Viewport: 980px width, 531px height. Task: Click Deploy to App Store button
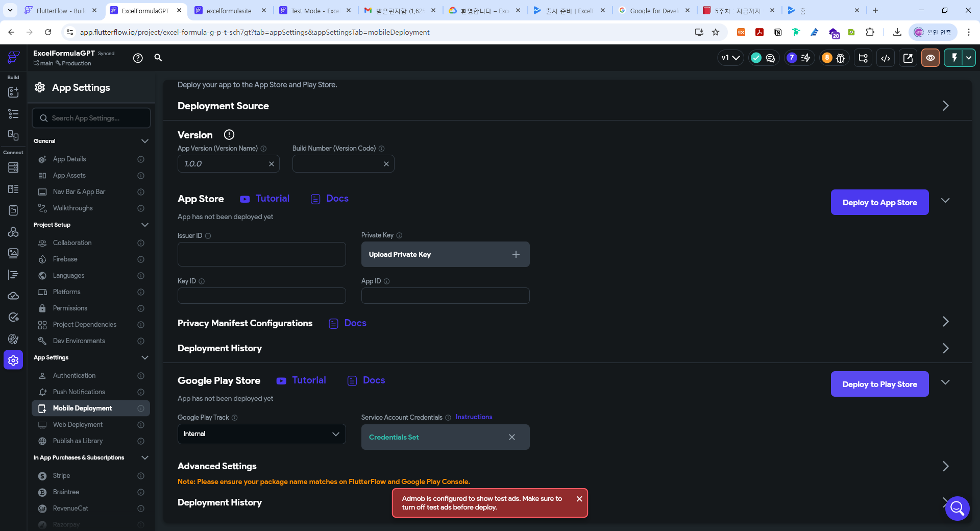tap(879, 203)
